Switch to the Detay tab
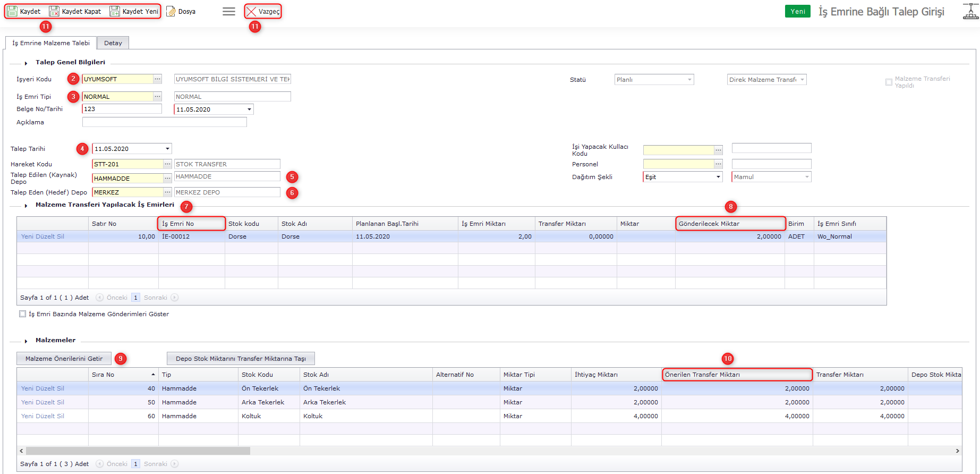The image size is (980, 474). pos(113,43)
